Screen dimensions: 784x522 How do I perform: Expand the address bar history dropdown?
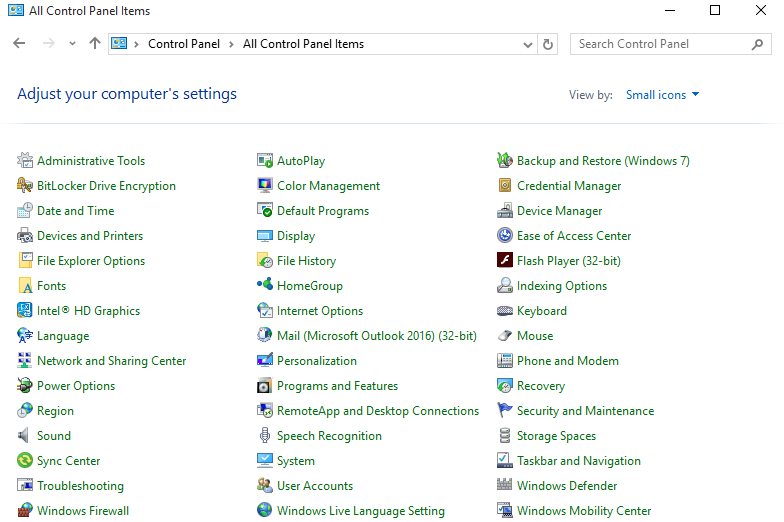pyautogui.click(x=528, y=44)
